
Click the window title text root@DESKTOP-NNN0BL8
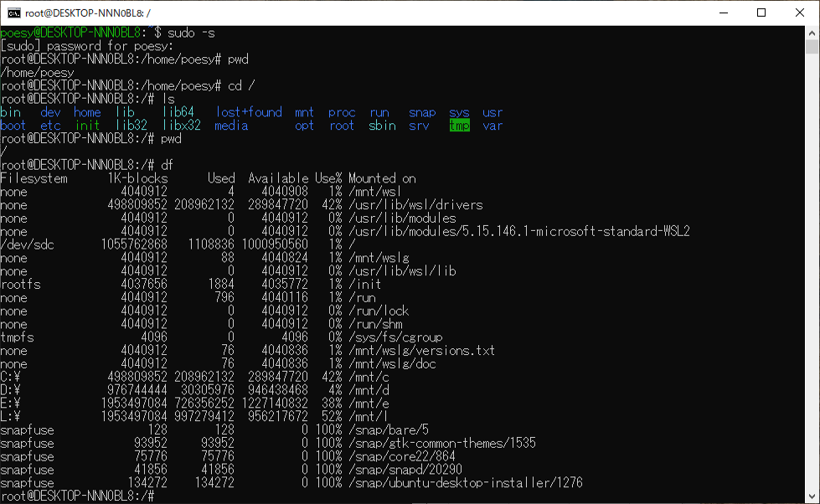(80, 13)
